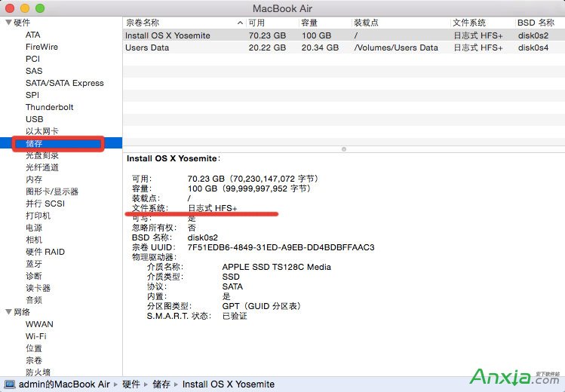Click APPLE SSD TS128C Media text
565x392 pixels.
click(276, 267)
